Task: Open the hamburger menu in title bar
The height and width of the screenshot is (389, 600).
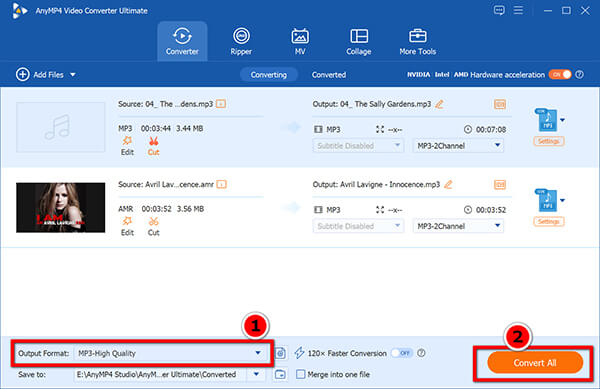Action: point(518,10)
